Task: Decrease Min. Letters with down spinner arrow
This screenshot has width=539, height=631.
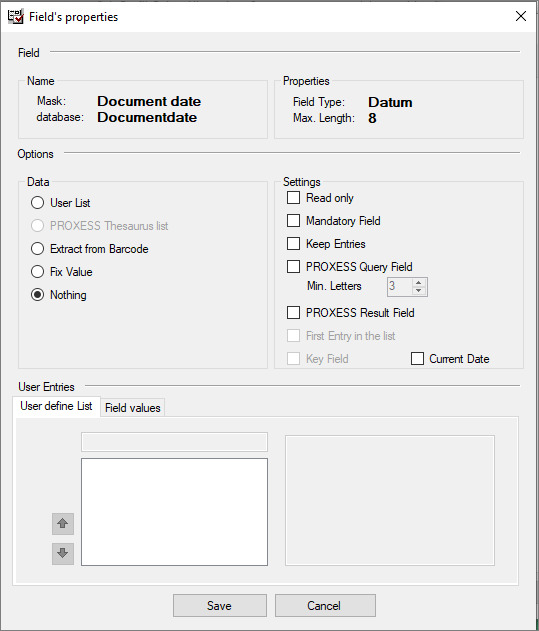Action: (x=419, y=291)
